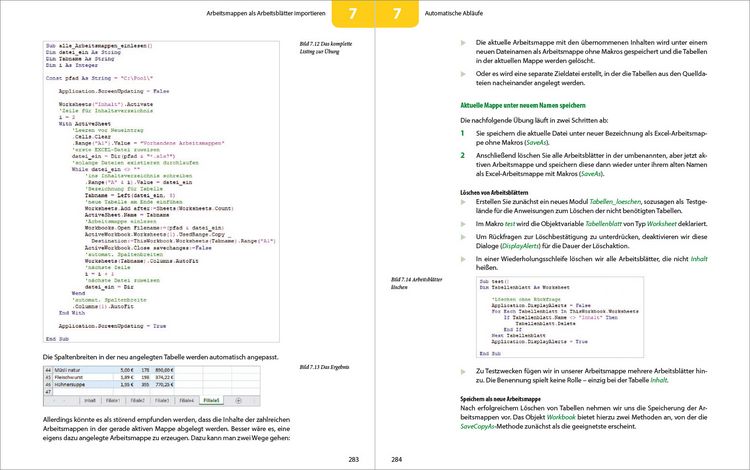
Task: Click the code line Sub alle_Arbeitsmappen_einlesen()
Action: click(x=99, y=46)
